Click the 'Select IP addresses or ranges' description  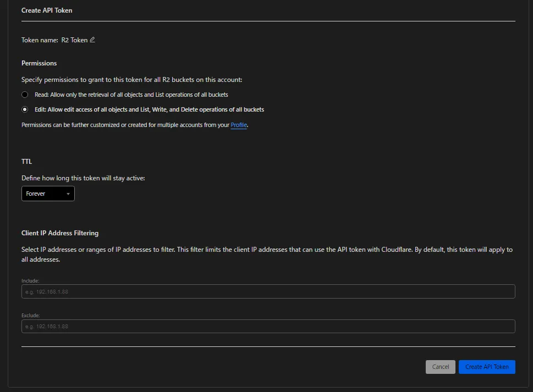267,255
